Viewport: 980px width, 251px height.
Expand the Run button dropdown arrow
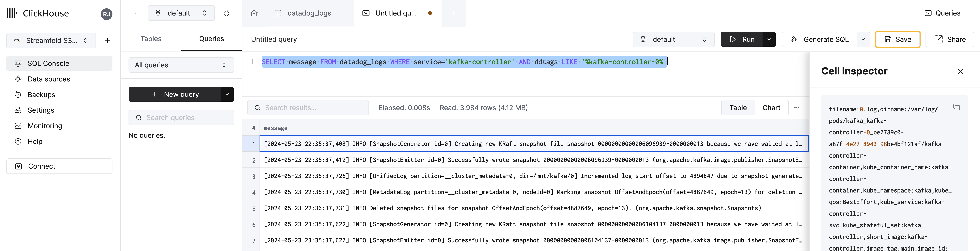click(769, 39)
